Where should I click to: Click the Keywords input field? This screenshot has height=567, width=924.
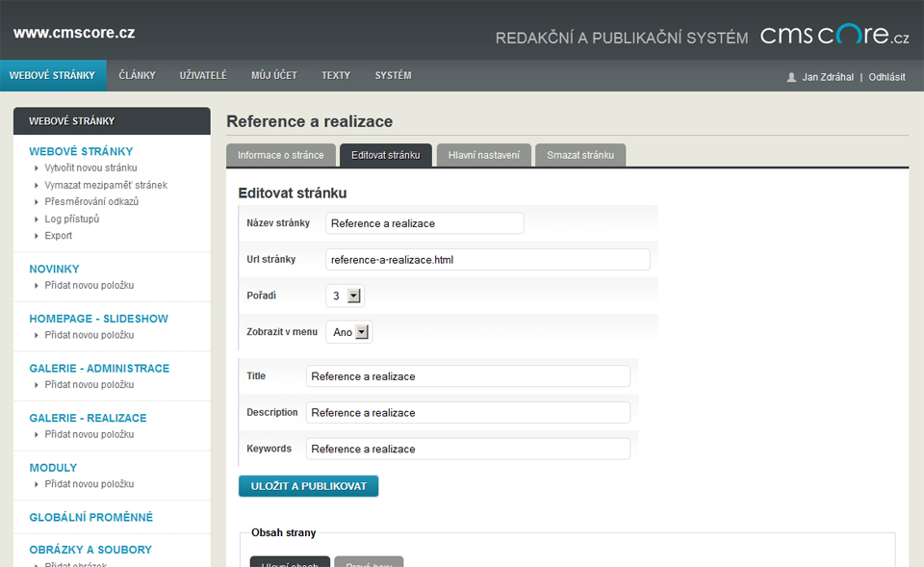(x=468, y=450)
